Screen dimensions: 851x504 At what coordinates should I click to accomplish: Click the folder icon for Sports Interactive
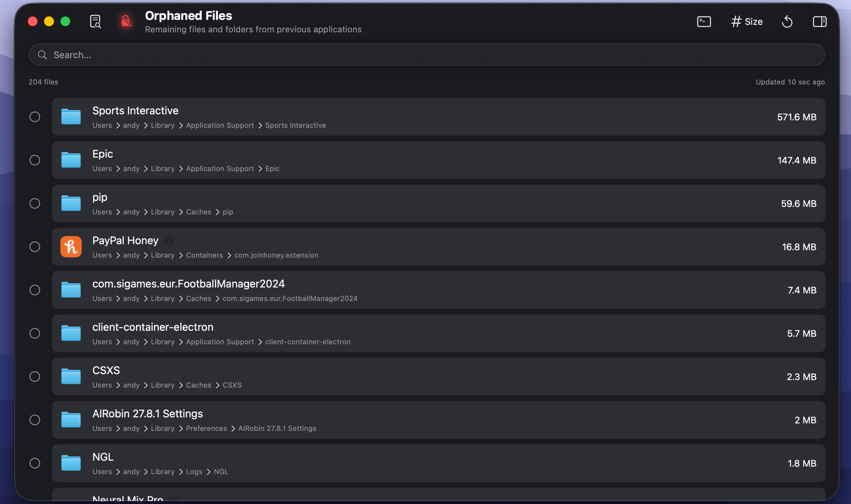click(x=71, y=116)
